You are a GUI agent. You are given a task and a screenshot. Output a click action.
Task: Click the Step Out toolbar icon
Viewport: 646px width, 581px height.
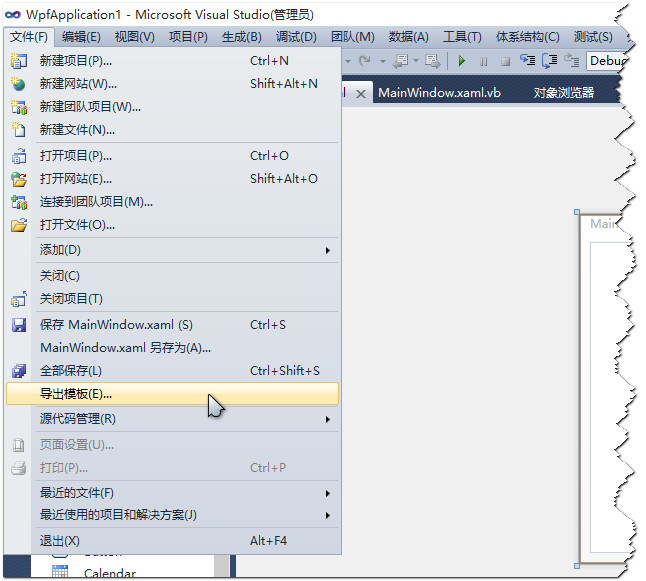[572, 61]
